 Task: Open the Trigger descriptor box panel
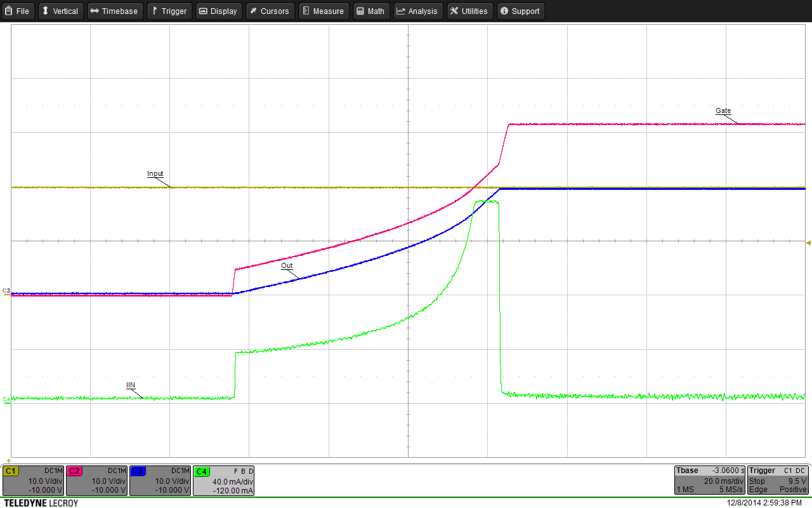pos(778,481)
